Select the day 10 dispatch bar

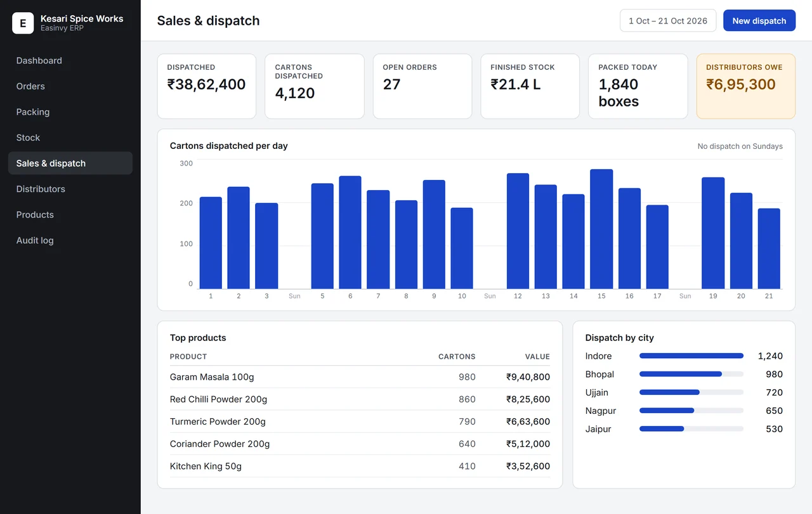(462, 248)
